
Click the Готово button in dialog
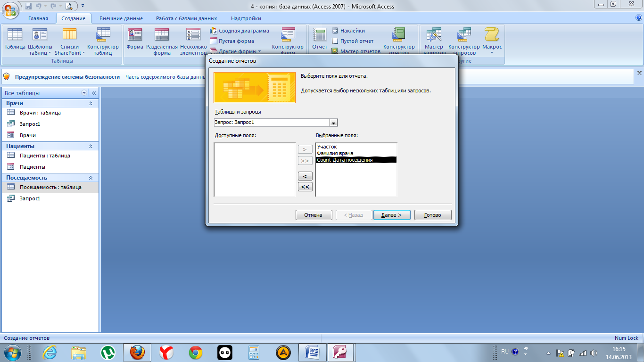tap(433, 215)
